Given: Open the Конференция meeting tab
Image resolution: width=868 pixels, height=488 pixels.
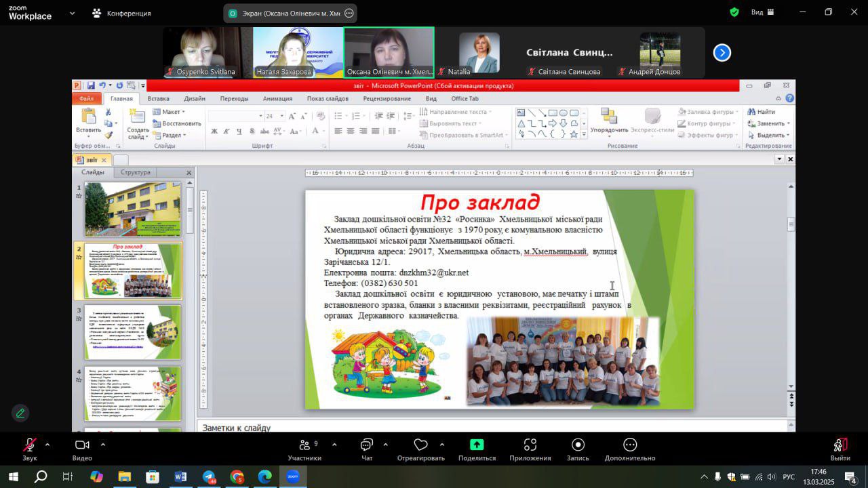Looking at the screenshot, I should [x=122, y=13].
